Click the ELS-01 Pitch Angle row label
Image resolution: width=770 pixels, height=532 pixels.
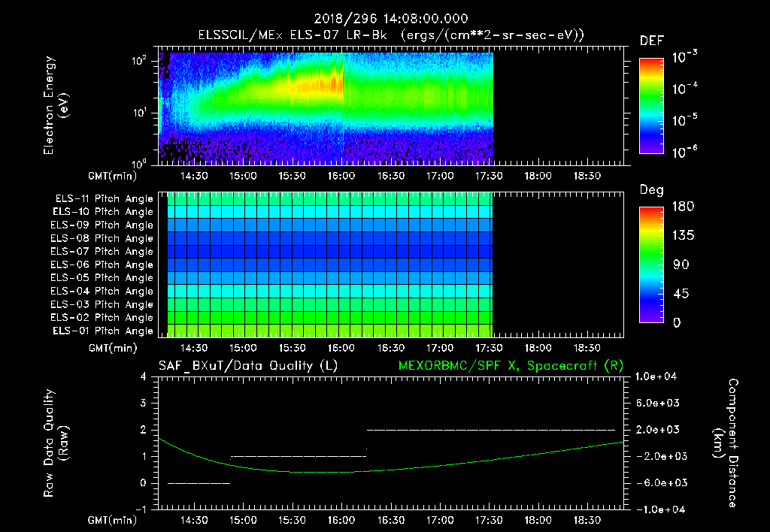102,331
